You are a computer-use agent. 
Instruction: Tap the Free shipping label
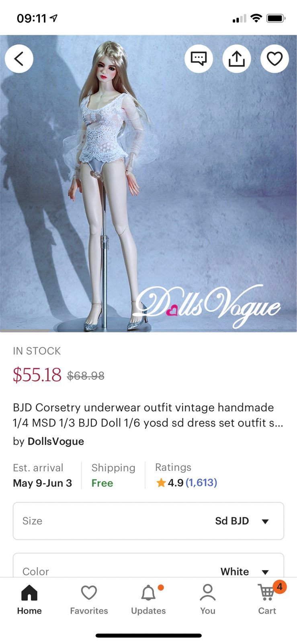point(102,483)
